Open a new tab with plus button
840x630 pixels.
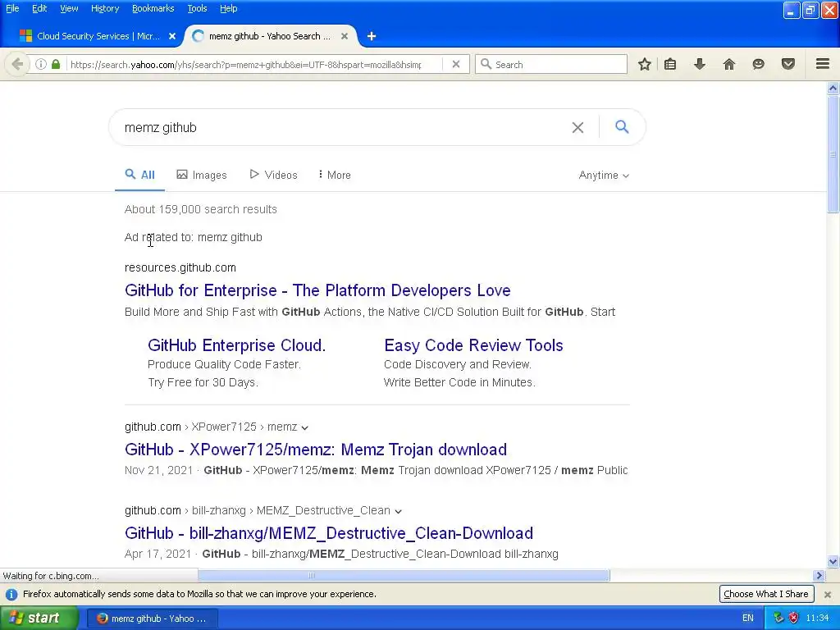[x=372, y=36]
